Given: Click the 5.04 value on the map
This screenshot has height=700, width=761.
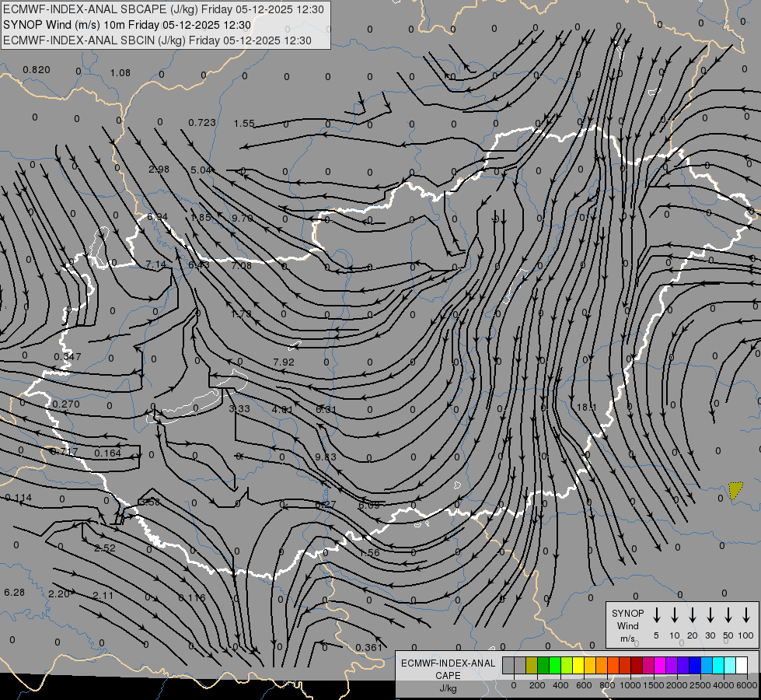Looking at the screenshot, I should [x=201, y=170].
